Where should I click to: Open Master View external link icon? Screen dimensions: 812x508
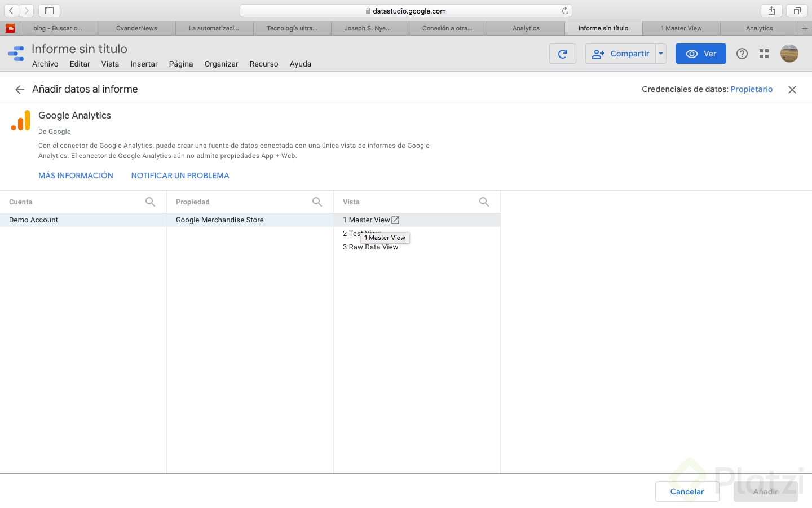click(396, 220)
